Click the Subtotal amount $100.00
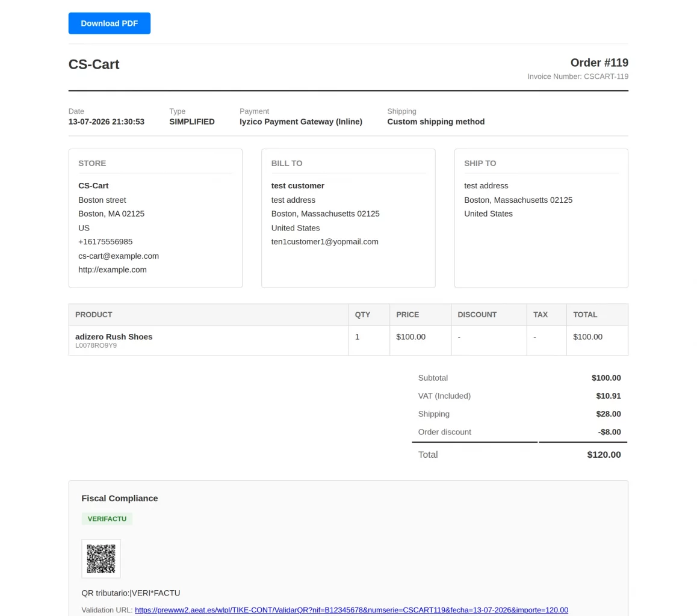The height and width of the screenshot is (616, 697). pos(606,378)
